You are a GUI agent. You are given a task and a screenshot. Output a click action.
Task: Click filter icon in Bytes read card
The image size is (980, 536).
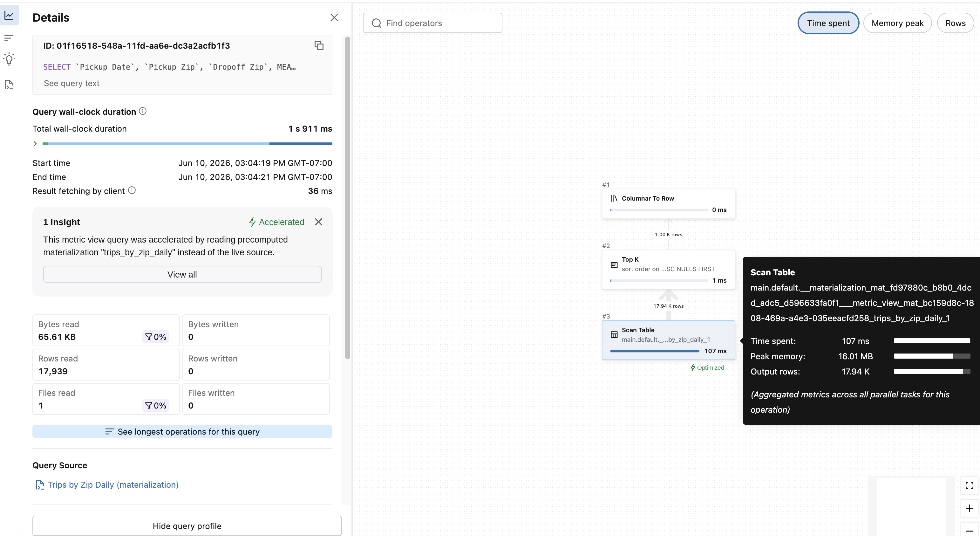148,337
